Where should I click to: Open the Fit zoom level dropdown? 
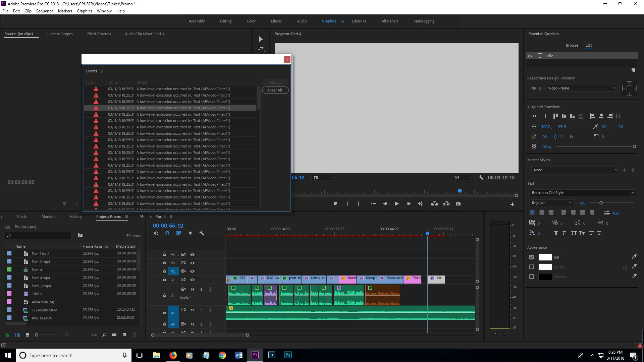[x=322, y=178]
